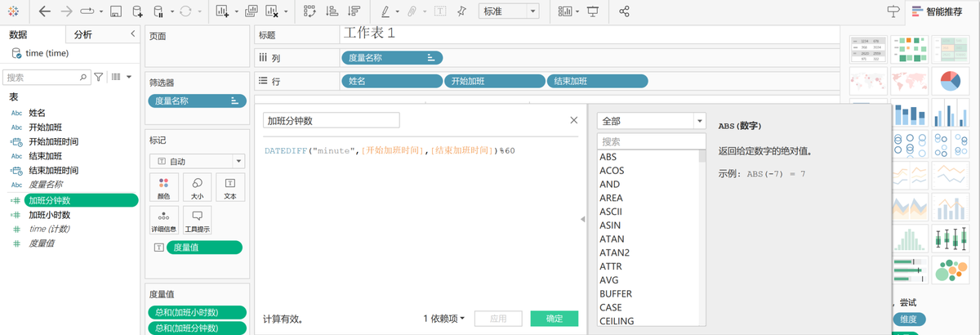Open the 详细信息 detail mark card
The image size is (980, 335).
click(164, 221)
